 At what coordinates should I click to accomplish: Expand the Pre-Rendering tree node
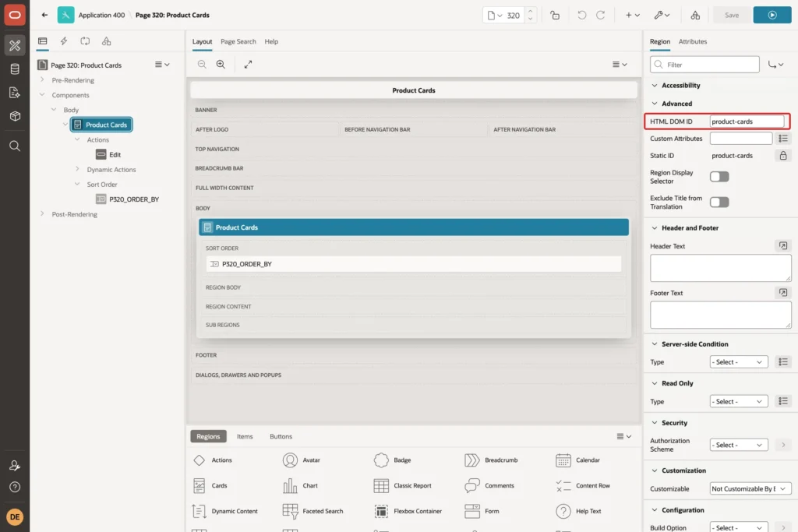[x=42, y=80]
